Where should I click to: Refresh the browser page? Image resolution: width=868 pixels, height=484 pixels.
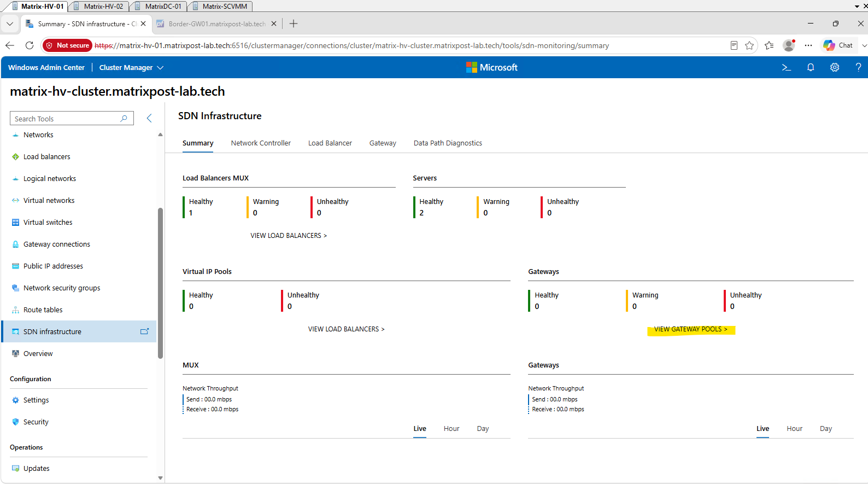click(x=30, y=45)
